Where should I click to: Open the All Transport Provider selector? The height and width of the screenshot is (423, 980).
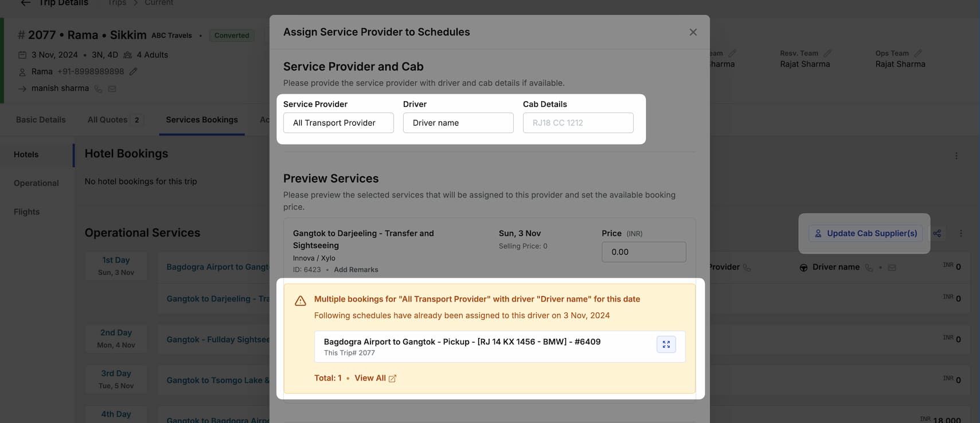(x=338, y=123)
